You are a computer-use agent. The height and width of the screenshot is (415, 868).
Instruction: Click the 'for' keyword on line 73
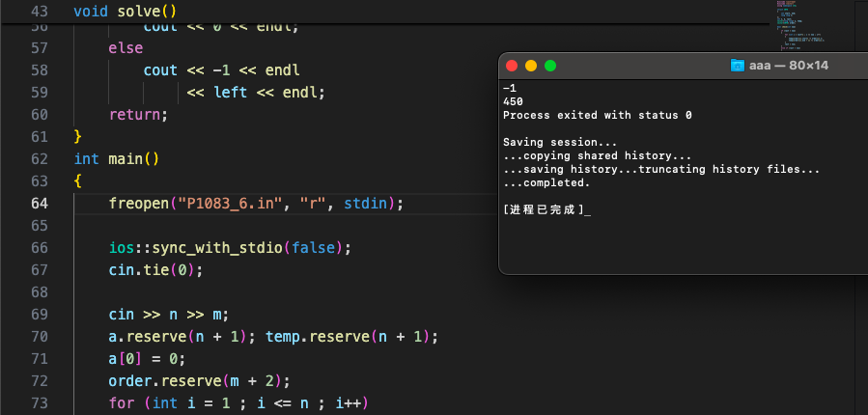coord(121,402)
